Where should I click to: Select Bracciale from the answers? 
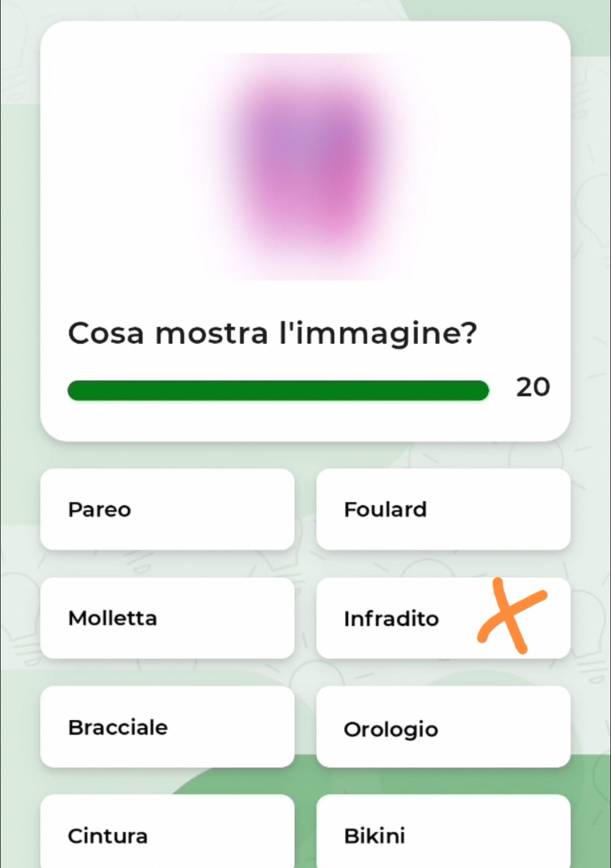tap(167, 727)
